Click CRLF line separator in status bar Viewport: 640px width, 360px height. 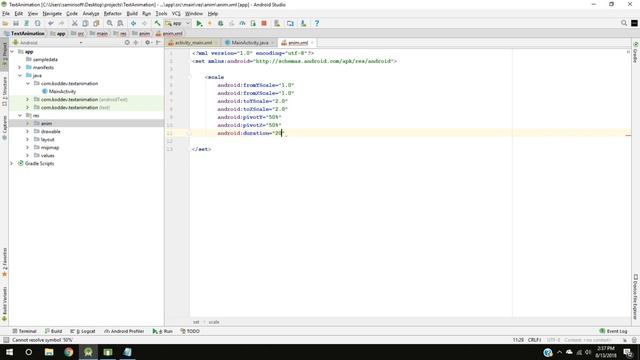point(534,340)
